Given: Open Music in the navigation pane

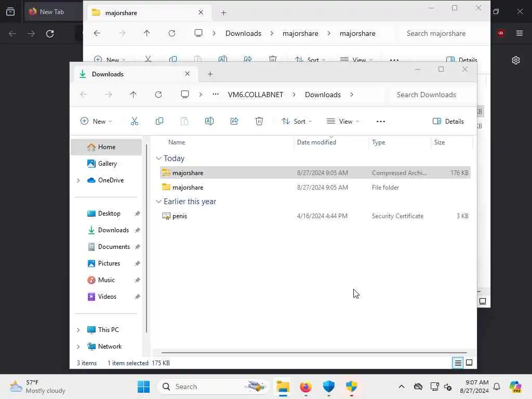Looking at the screenshot, I should pyautogui.click(x=106, y=280).
